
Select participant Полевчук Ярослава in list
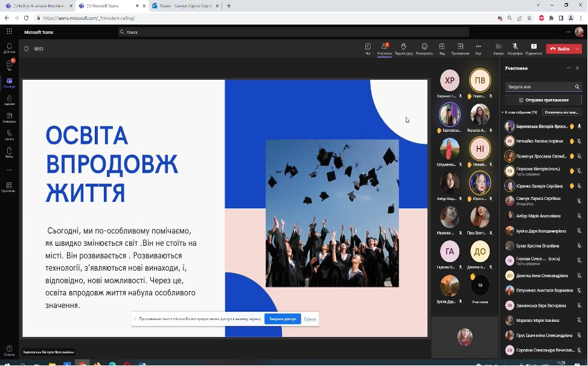point(543,156)
